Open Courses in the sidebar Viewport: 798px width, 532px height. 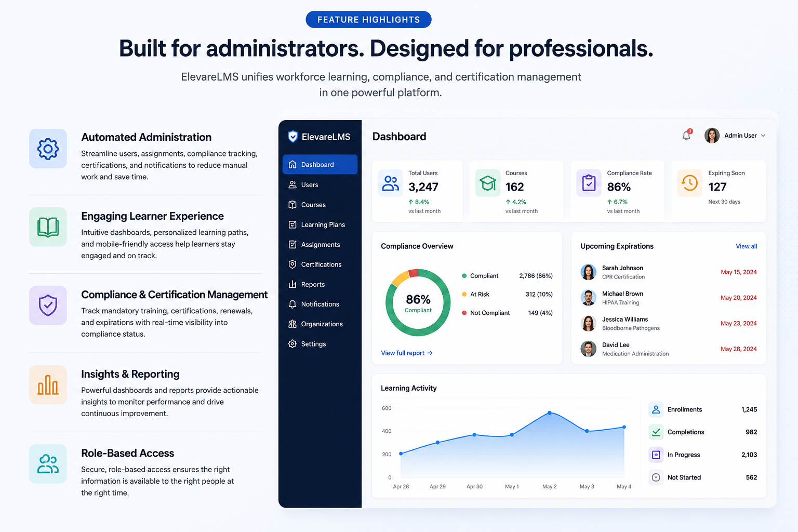pos(320,205)
